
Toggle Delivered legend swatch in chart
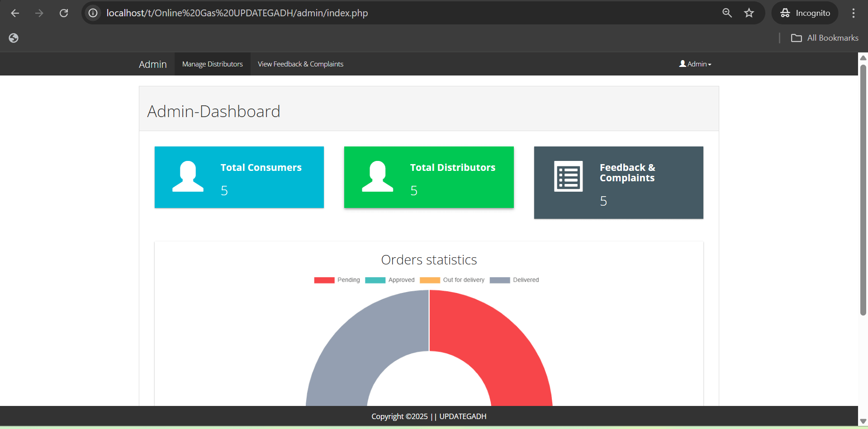click(500, 280)
